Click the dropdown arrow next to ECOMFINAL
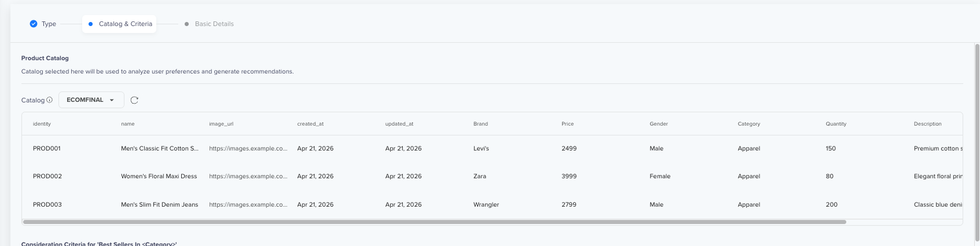Image resolution: width=980 pixels, height=246 pixels. point(112,100)
